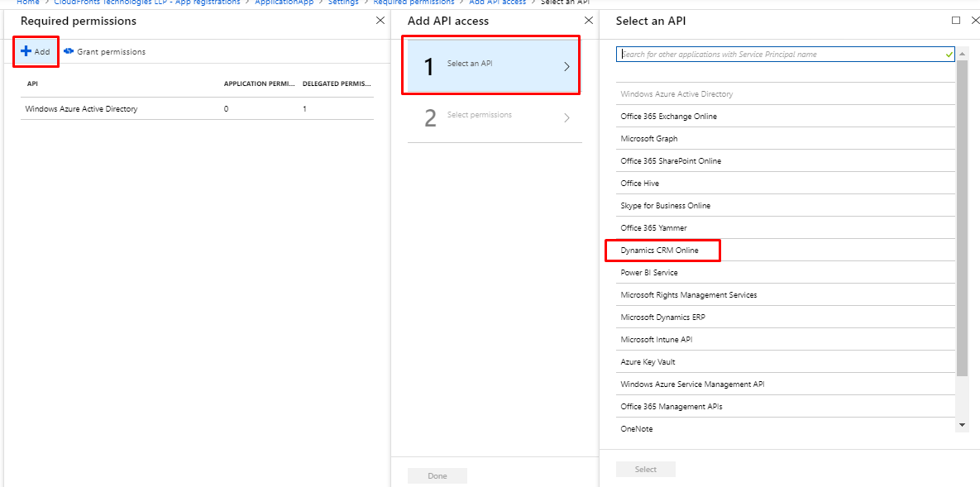Select Skype for Business Online
The image size is (980, 487).
(786, 206)
